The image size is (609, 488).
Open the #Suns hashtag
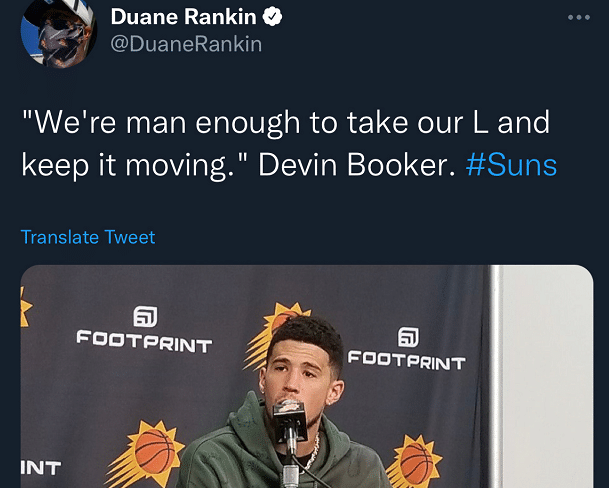coord(511,165)
